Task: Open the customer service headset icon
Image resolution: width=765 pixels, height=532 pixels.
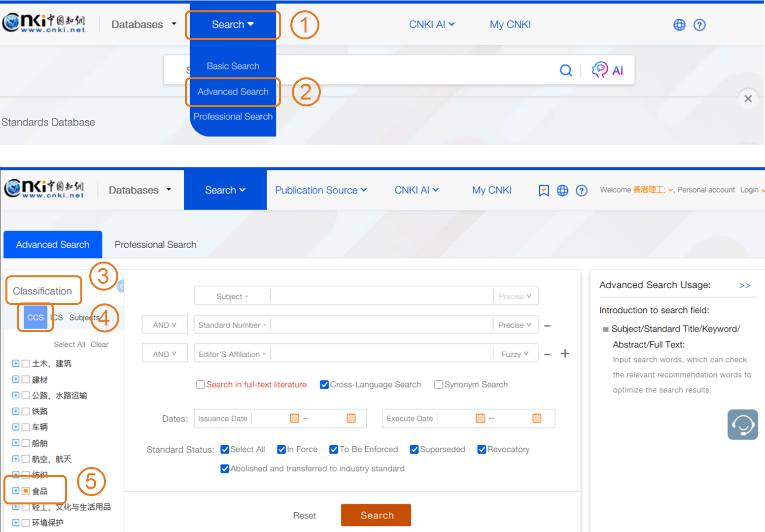Action: click(x=742, y=425)
